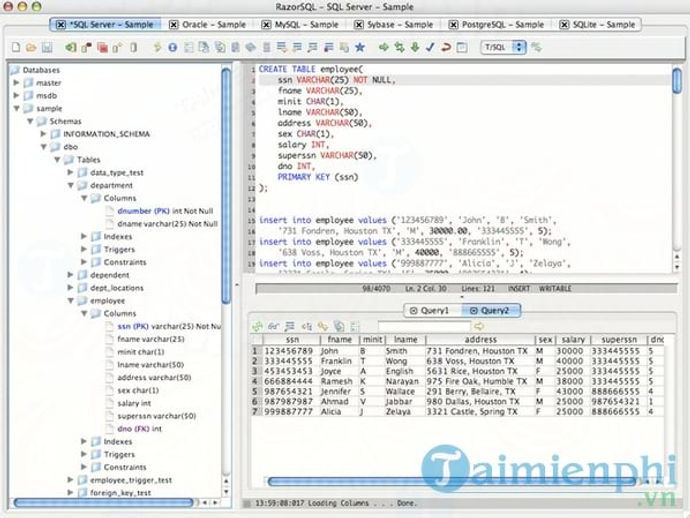This screenshot has height=518, width=690.
Task: Select the dept_locations table in tree
Action: coord(117,288)
